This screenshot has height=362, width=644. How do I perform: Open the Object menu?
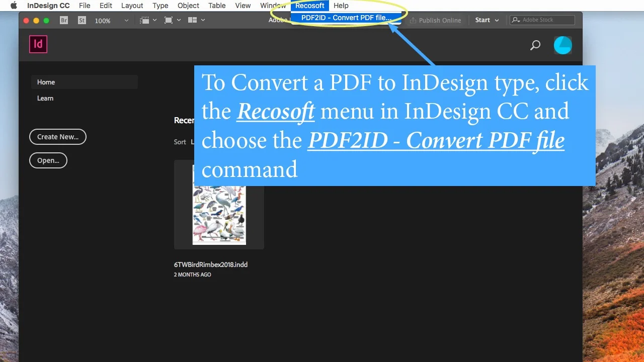coord(188,6)
